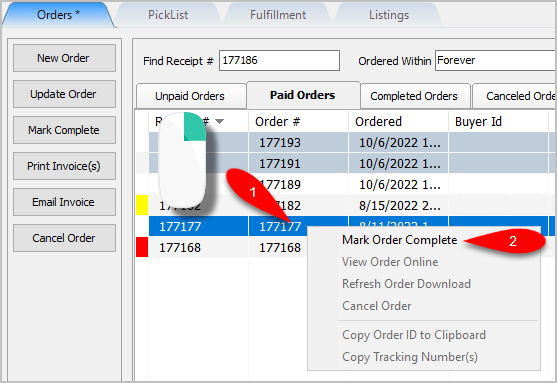The image size is (557, 383).
Task: Show the Unpaid Orders tab
Action: click(190, 96)
